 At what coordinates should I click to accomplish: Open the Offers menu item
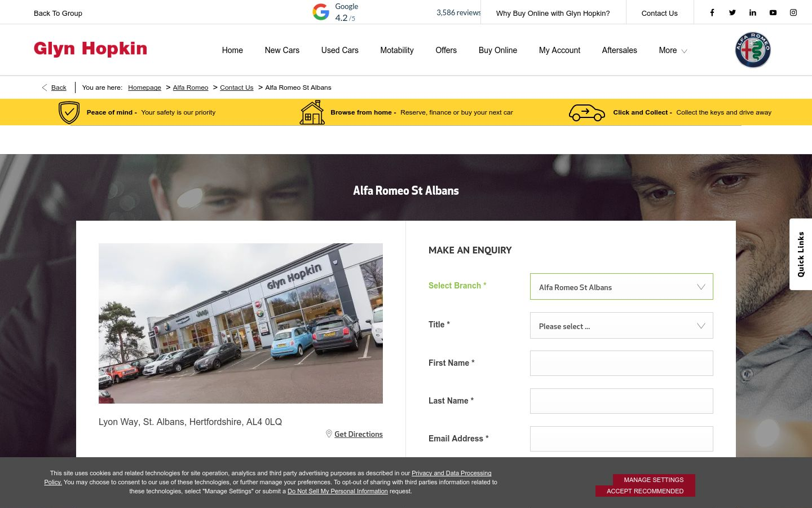click(446, 50)
